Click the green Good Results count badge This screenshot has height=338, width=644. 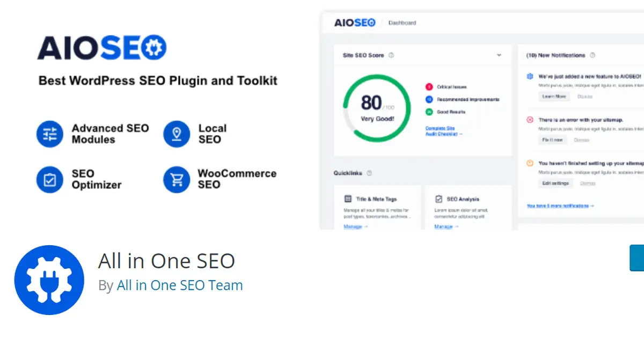[429, 112]
